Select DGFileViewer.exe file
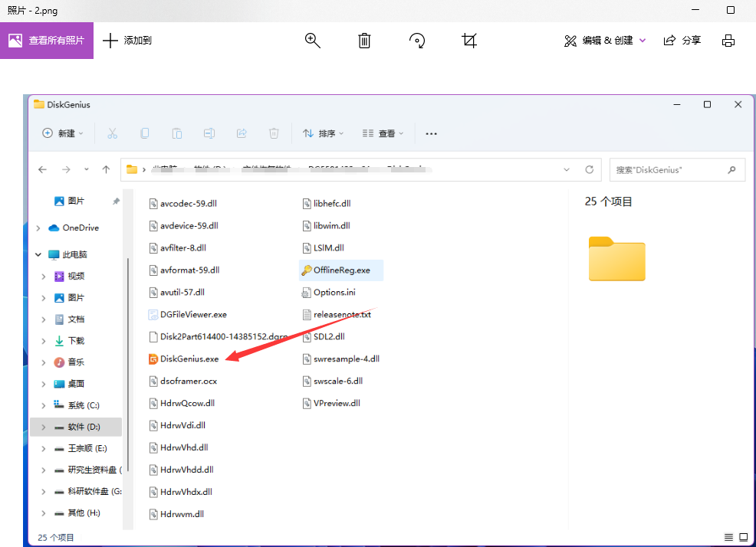Screen dimensions: 756x547 click(x=187, y=314)
